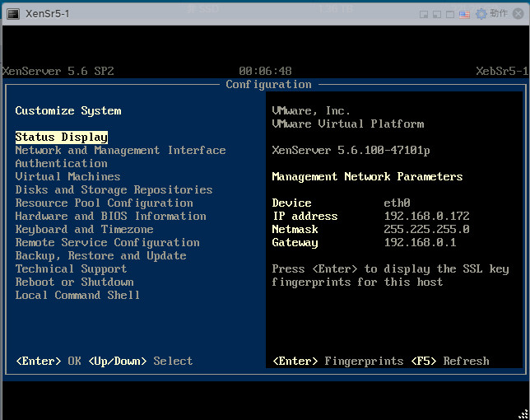Click the XebSr5-1 hostname text

click(x=502, y=71)
